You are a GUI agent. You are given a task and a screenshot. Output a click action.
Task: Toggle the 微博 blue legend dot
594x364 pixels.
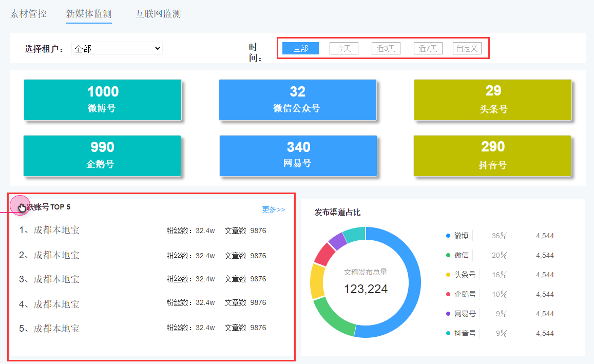coord(448,236)
